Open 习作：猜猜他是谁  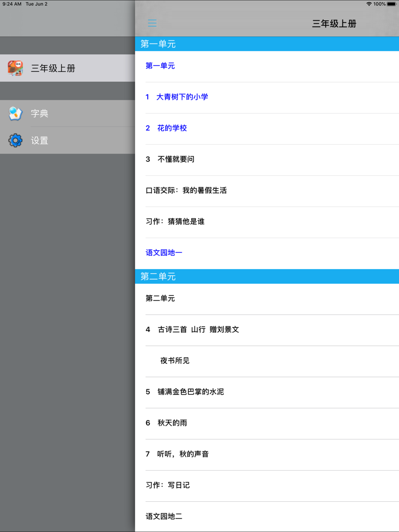[x=267, y=222]
